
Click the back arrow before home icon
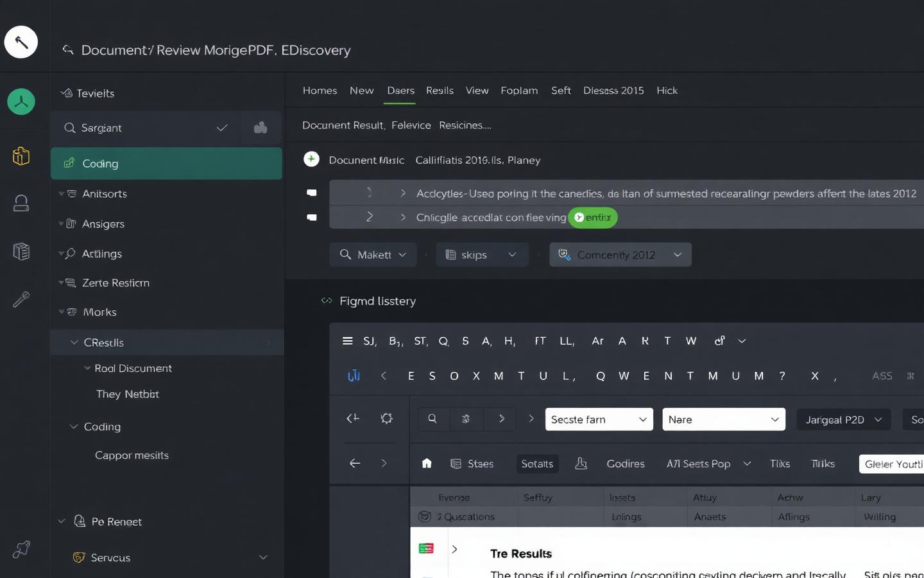[355, 463]
